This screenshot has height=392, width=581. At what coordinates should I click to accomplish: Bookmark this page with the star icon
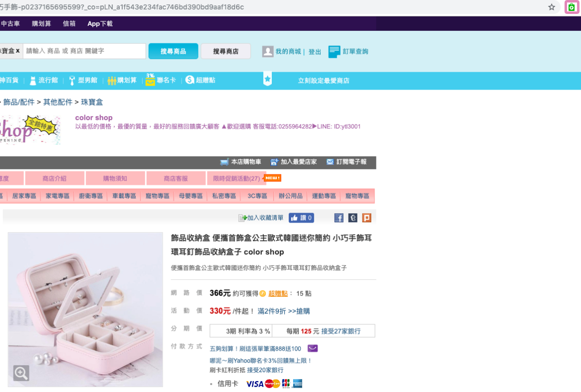552,7
